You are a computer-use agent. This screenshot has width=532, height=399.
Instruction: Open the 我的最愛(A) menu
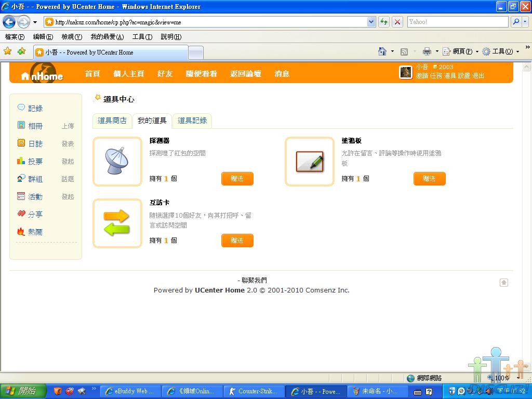[107, 37]
